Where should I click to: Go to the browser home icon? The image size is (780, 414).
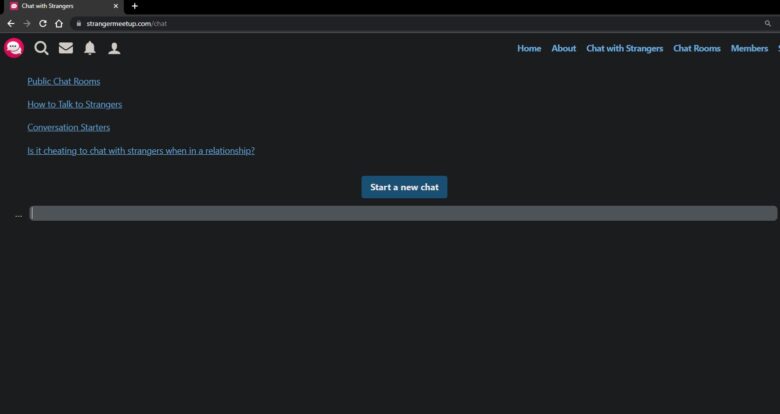pyautogui.click(x=59, y=23)
